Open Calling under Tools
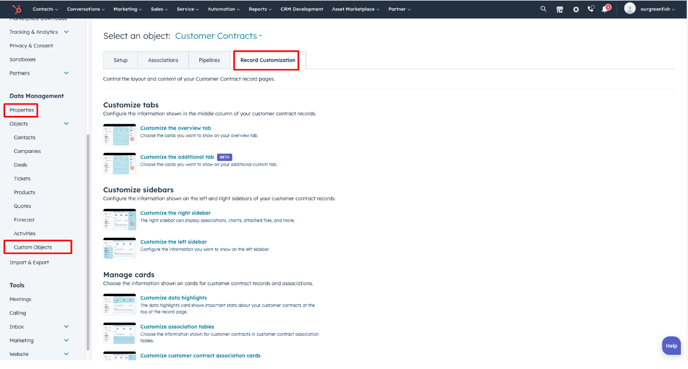 (x=18, y=313)
